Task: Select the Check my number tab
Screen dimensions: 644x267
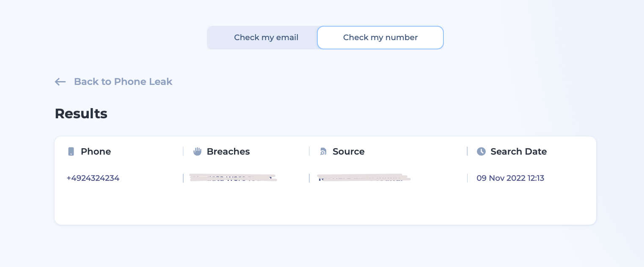Action: coord(380,38)
